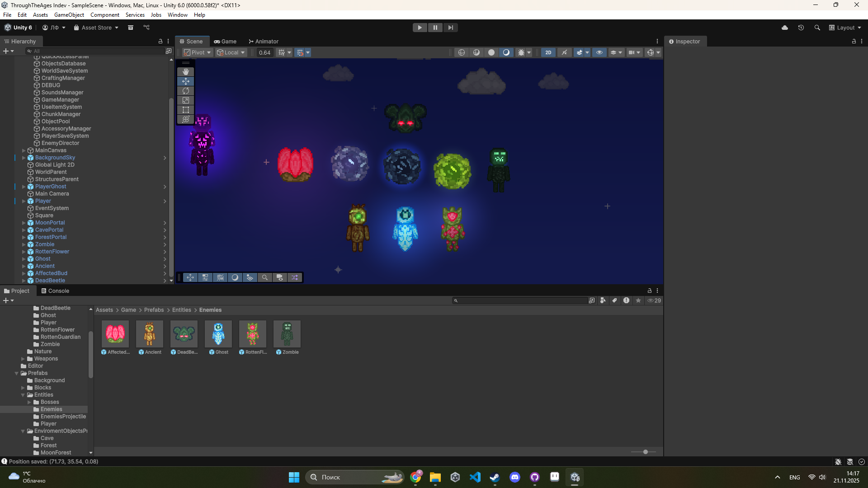Screen dimensions: 868x488
Task: Open Undo History icon
Action: coord(801,28)
